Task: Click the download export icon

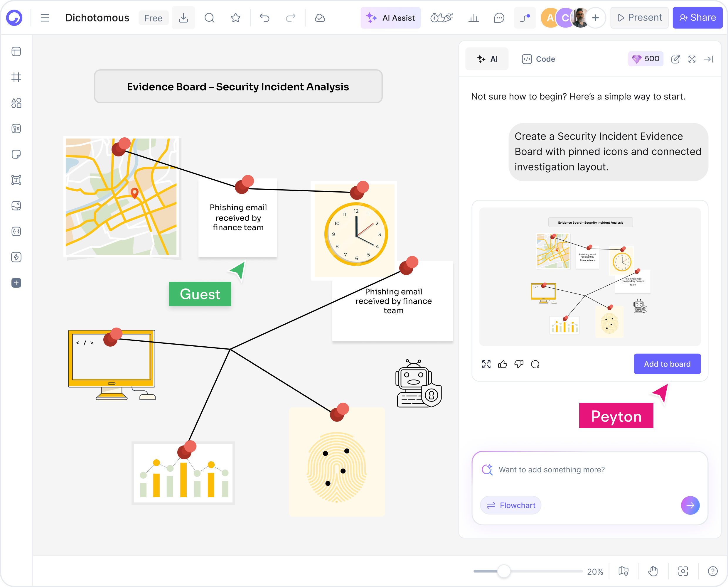Action: click(x=183, y=18)
